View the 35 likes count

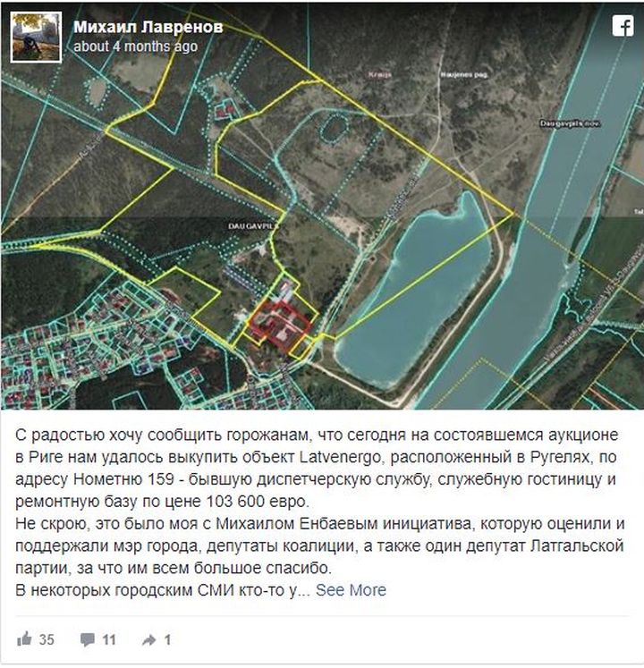pos(47,639)
